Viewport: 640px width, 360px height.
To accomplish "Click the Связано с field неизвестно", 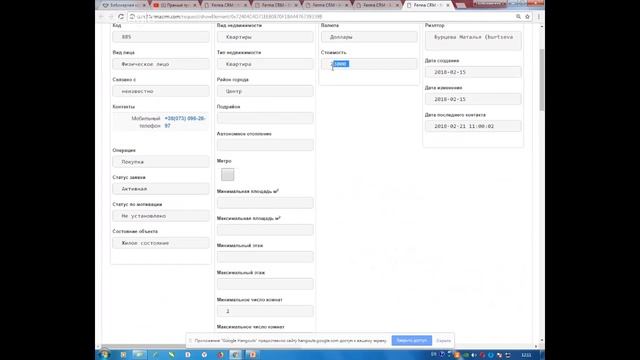I will 161,91.
